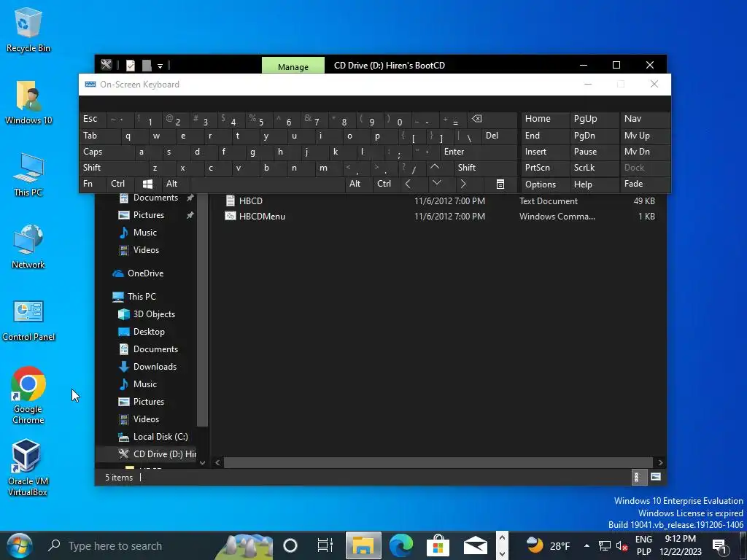The height and width of the screenshot is (560, 747).
Task: Open the weather widget showing 28°F
Action: (548, 545)
